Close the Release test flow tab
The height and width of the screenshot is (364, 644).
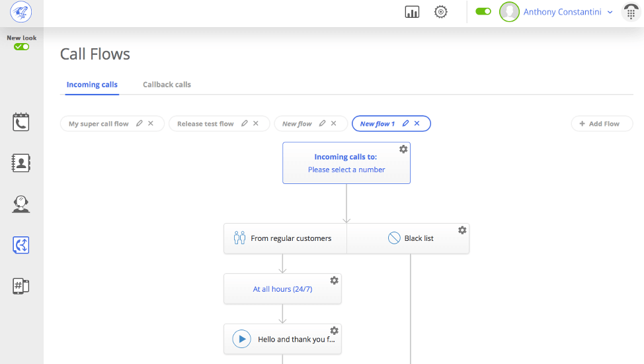(x=256, y=124)
